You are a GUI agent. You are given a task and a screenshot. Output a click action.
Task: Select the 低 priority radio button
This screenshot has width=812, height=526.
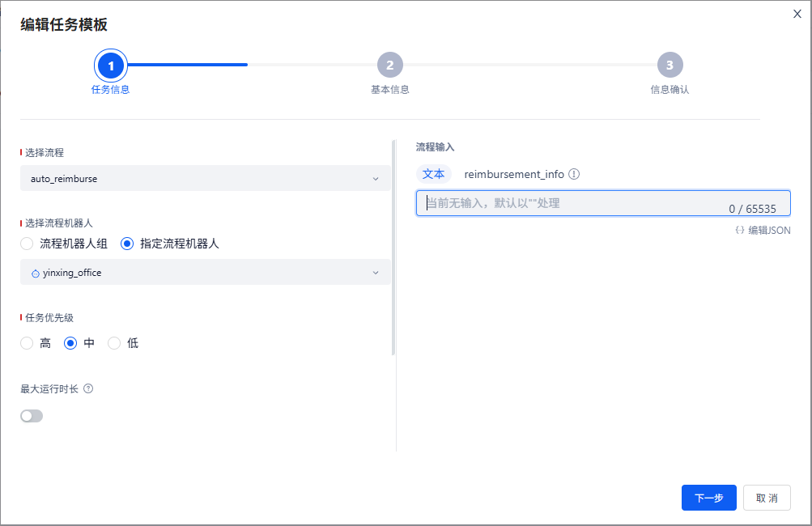point(113,342)
